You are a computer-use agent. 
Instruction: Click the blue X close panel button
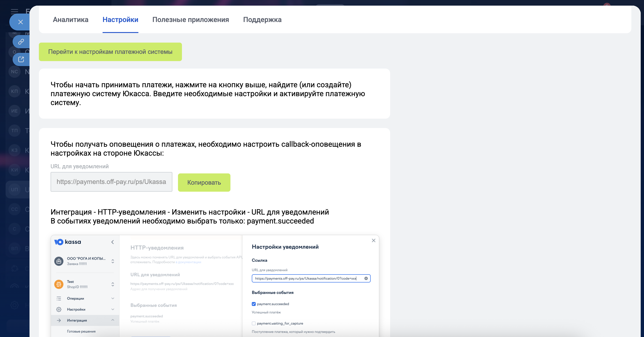[x=21, y=22]
